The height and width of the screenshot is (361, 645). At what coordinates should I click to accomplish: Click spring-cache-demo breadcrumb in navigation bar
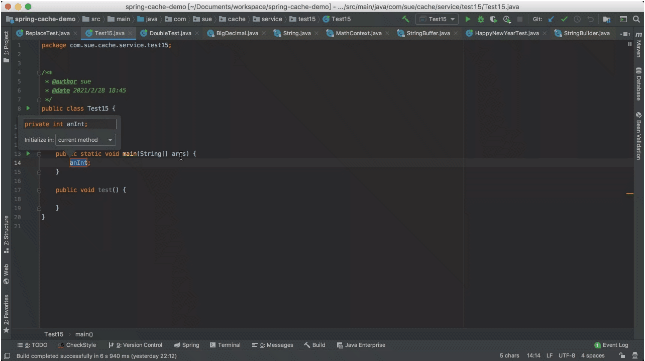pos(41,19)
